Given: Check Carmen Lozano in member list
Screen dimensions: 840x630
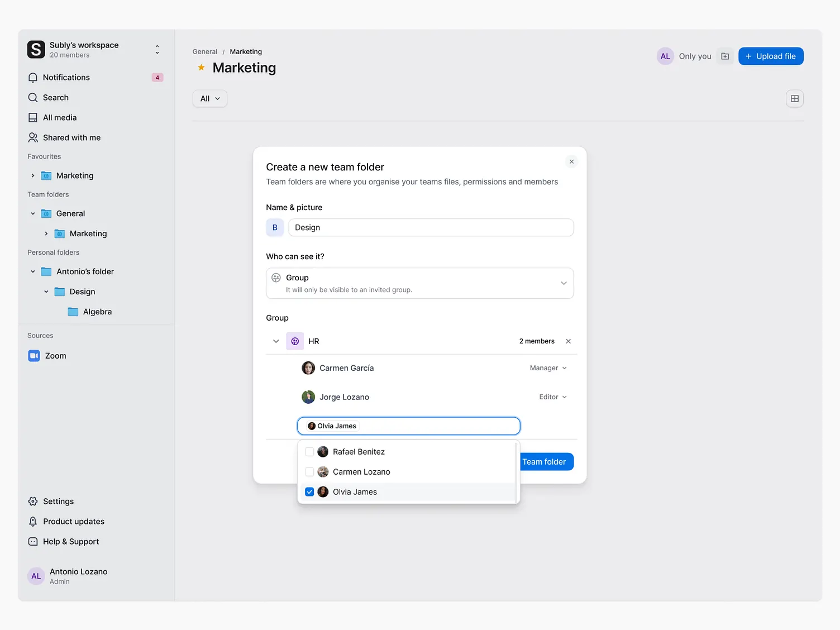Looking at the screenshot, I should click(x=309, y=471).
